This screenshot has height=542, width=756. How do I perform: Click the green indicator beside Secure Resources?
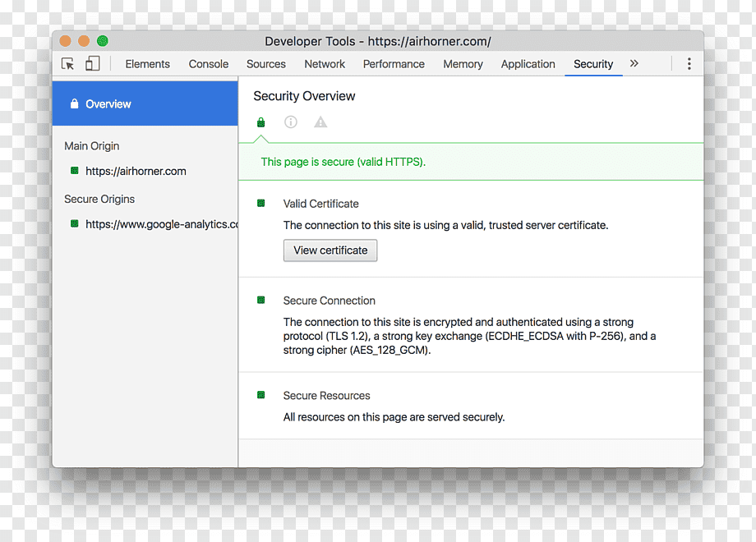tap(260, 395)
